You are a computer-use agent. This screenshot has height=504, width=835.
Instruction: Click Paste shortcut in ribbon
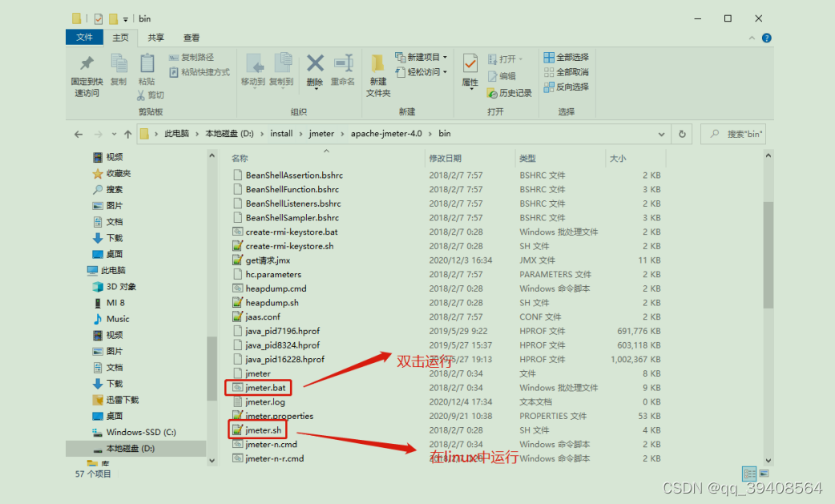tap(200, 72)
